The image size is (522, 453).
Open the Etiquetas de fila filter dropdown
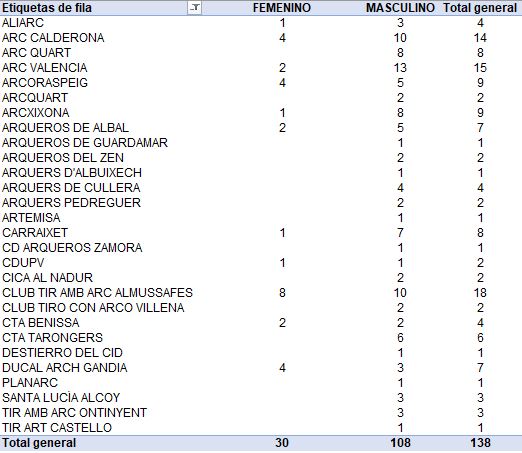(x=194, y=8)
